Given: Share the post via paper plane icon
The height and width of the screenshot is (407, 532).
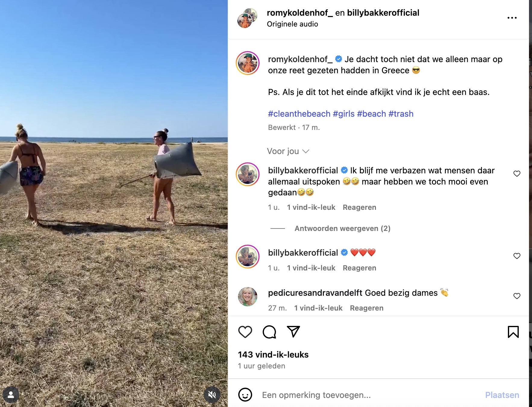Looking at the screenshot, I should pos(293,332).
